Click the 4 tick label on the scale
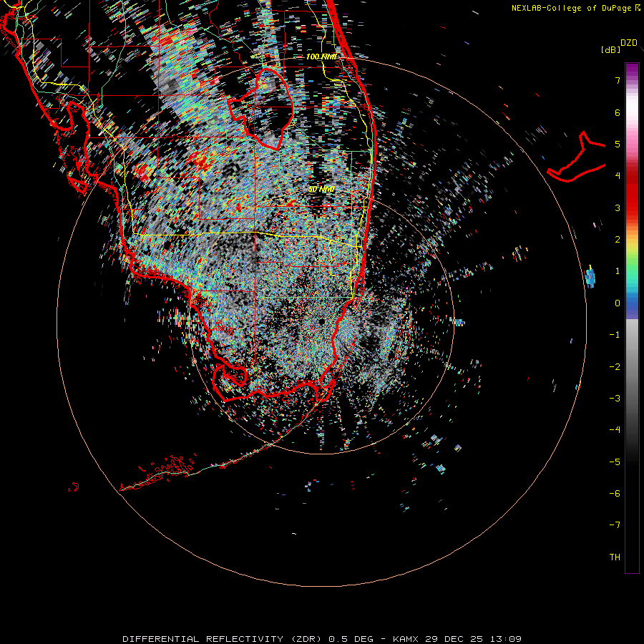 click(618, 176)
